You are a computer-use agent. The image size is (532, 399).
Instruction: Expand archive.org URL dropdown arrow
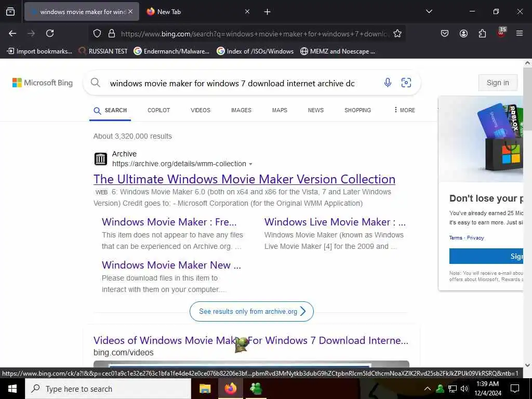tap(250, 164)
